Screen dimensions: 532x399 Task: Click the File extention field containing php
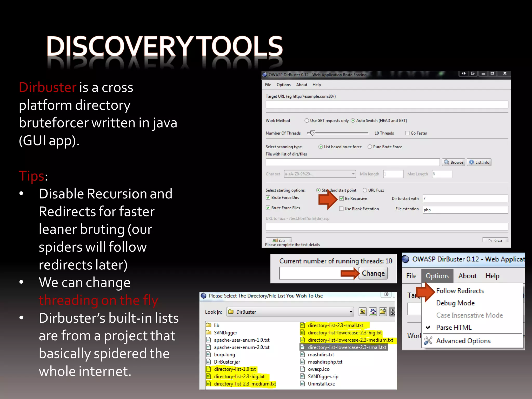[x=465, y=210]
